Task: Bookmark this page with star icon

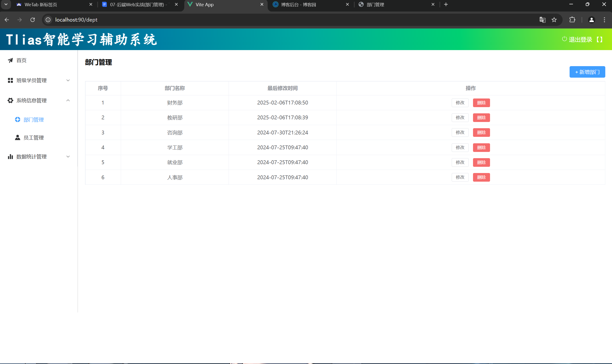Action: click(554, 20)
